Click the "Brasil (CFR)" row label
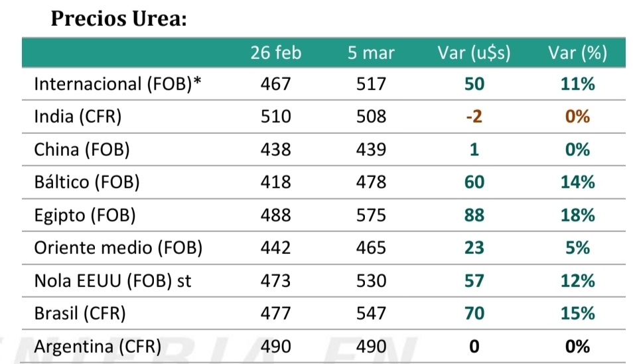 80,313
